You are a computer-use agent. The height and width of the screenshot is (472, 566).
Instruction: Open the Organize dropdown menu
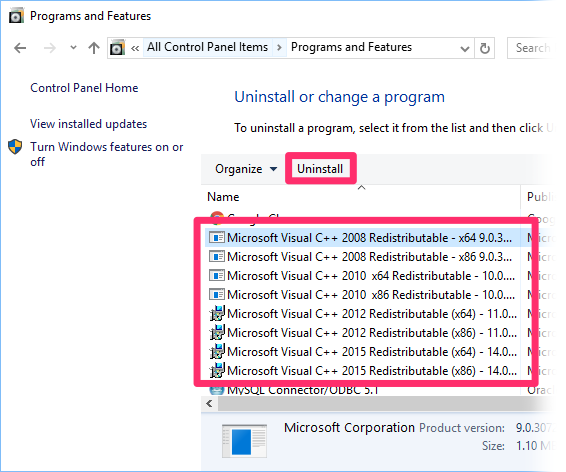coord(246,169)
